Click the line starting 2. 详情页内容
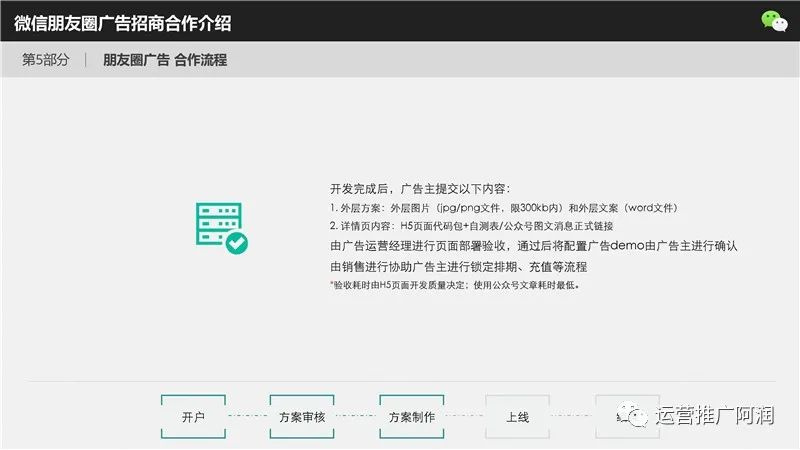Screen dimensions: 800x450 click(471, 226)
